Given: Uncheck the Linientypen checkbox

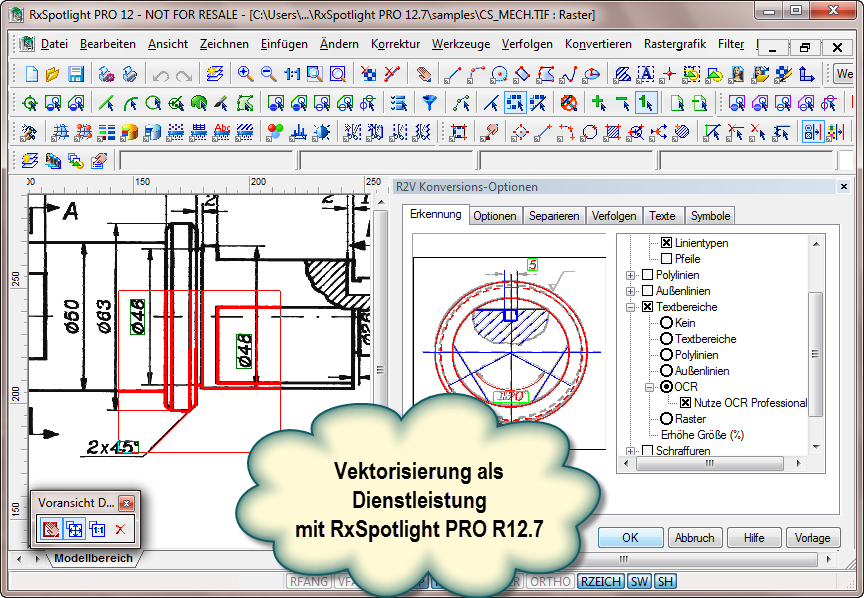Looking at the screenshot, I should [x=667, y=243].
